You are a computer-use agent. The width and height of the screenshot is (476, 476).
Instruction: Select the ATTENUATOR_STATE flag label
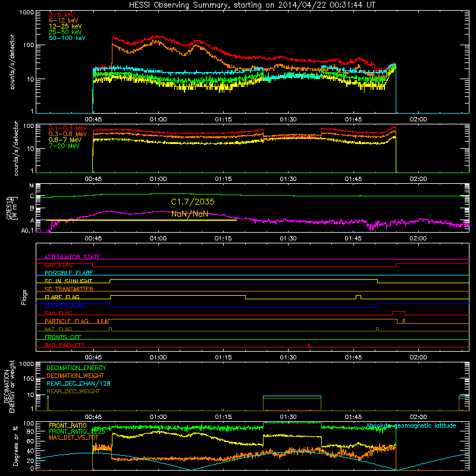point(72,257)
